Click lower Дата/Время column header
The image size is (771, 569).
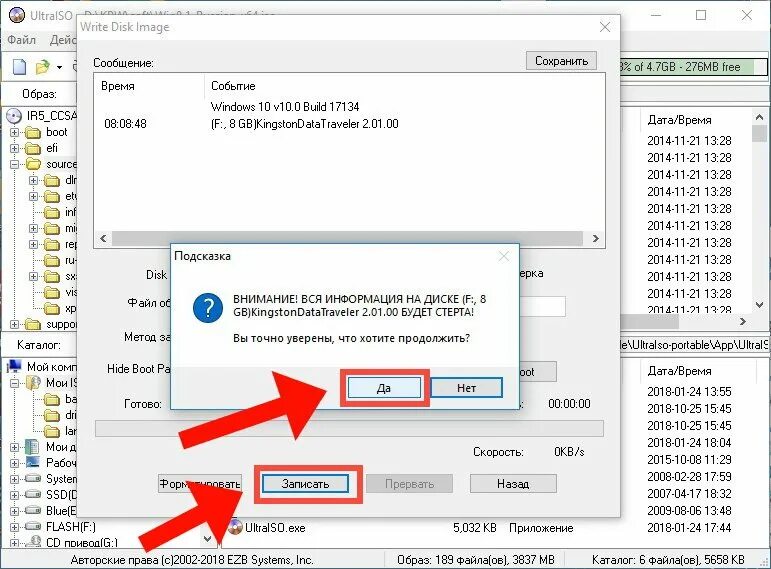(x=679, y=371)
